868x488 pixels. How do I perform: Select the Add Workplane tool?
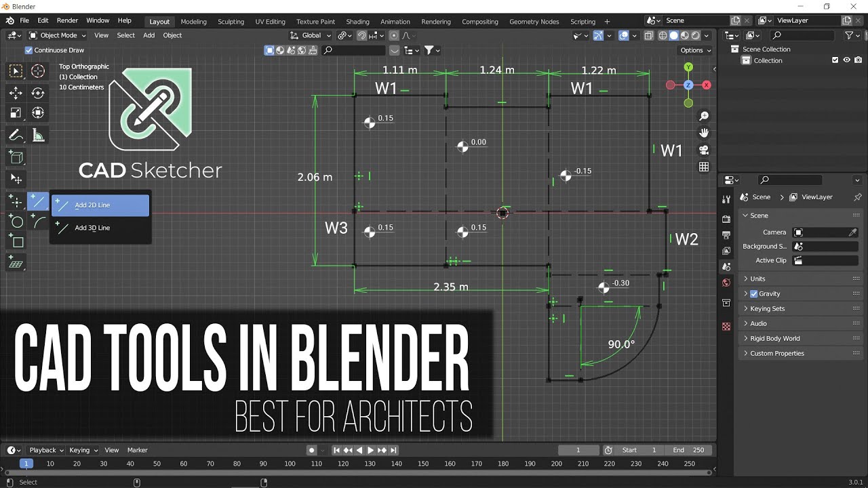pos(16,263)
